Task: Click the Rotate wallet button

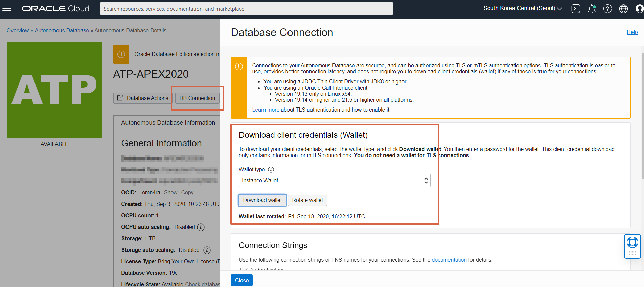Action: coord(307,200)
